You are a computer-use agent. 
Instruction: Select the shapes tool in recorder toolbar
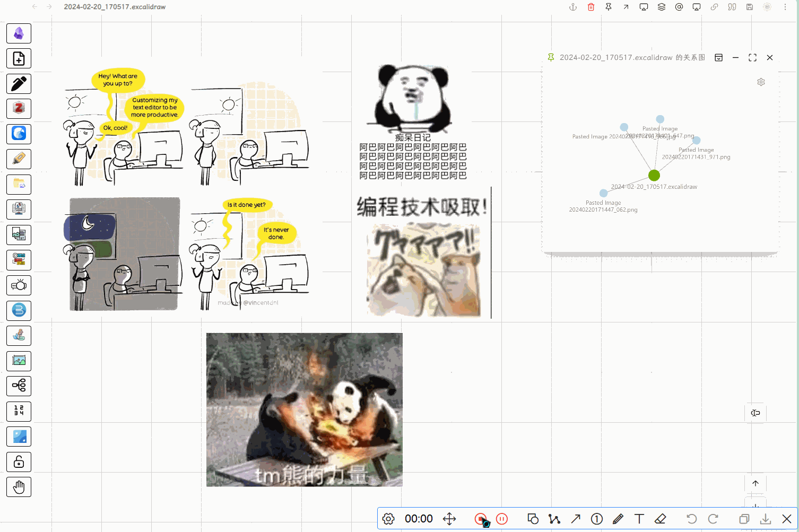[x=533, y=519]
